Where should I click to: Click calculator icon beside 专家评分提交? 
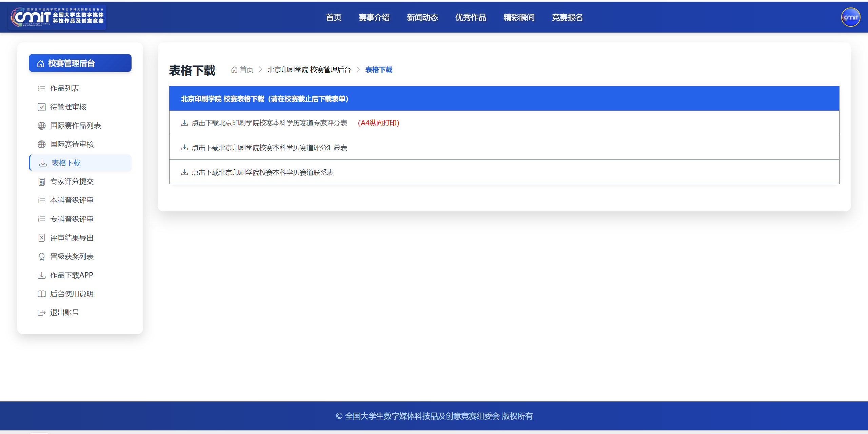41,182
